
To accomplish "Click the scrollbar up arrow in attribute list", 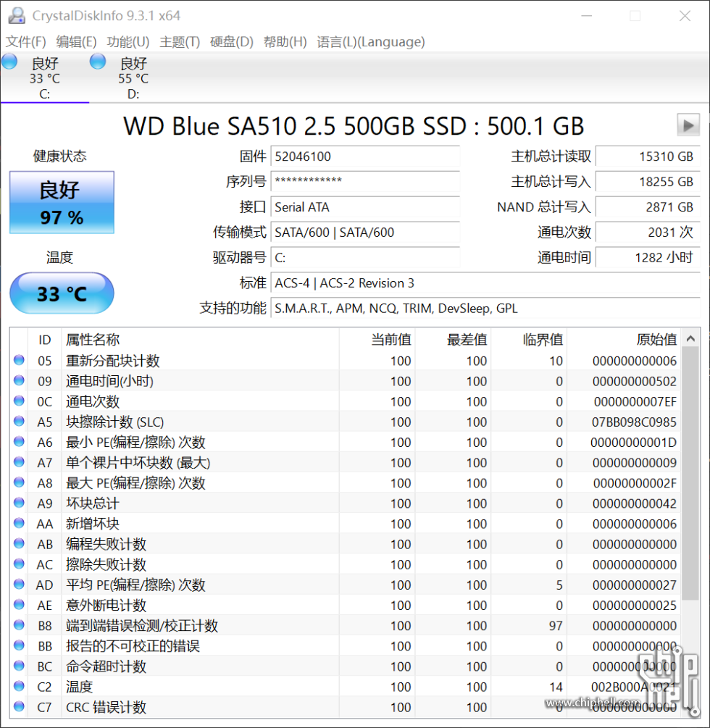I will click(690, 338).
